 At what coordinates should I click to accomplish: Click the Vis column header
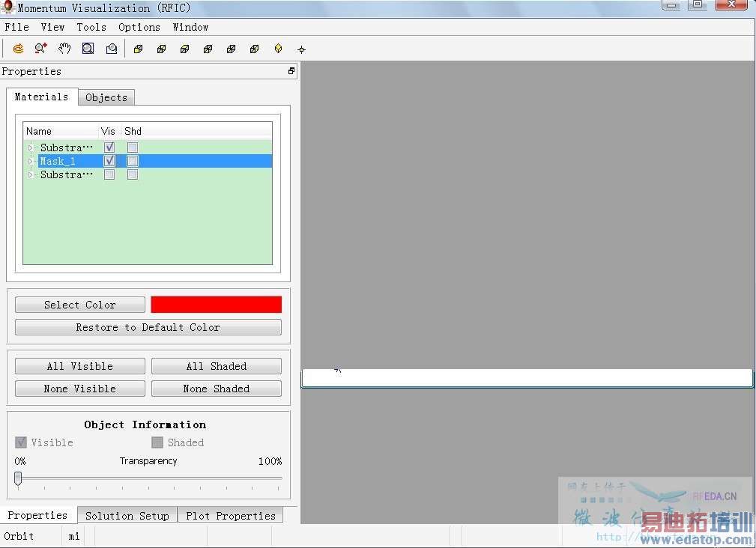[108, 131]
